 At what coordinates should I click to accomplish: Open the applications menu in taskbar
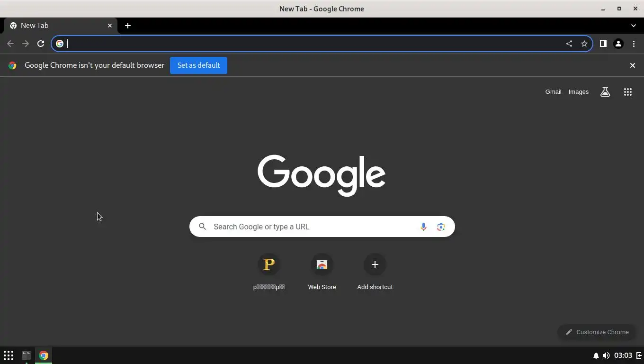pyautogui.click(x=9, y=355)
